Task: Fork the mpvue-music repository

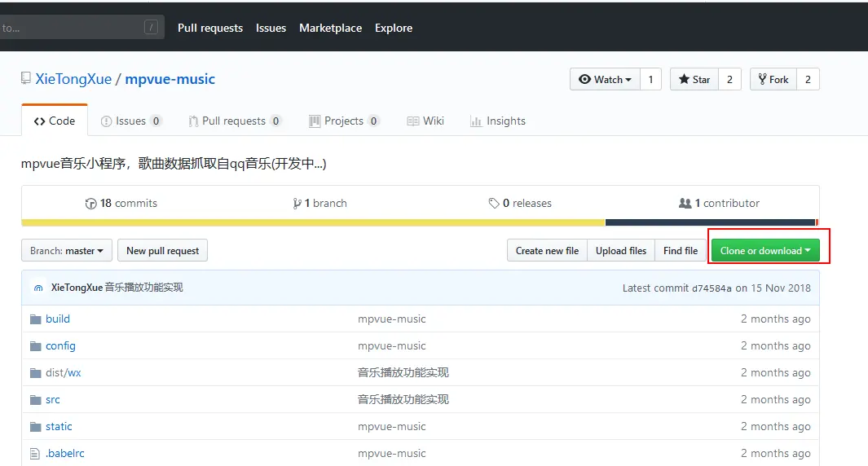Action: pos(773,79)
